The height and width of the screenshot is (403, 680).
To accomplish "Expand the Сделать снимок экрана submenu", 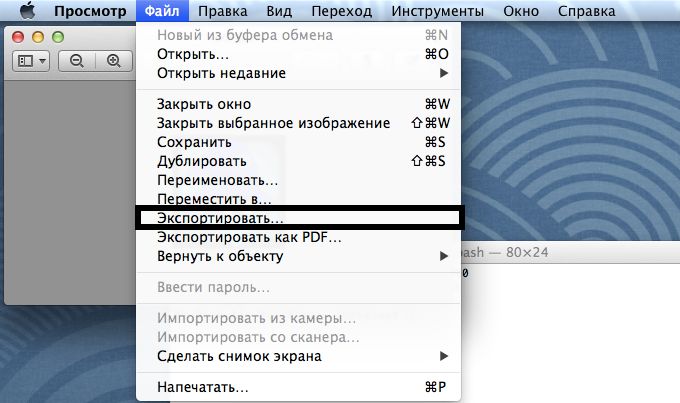I will [300, 356].
